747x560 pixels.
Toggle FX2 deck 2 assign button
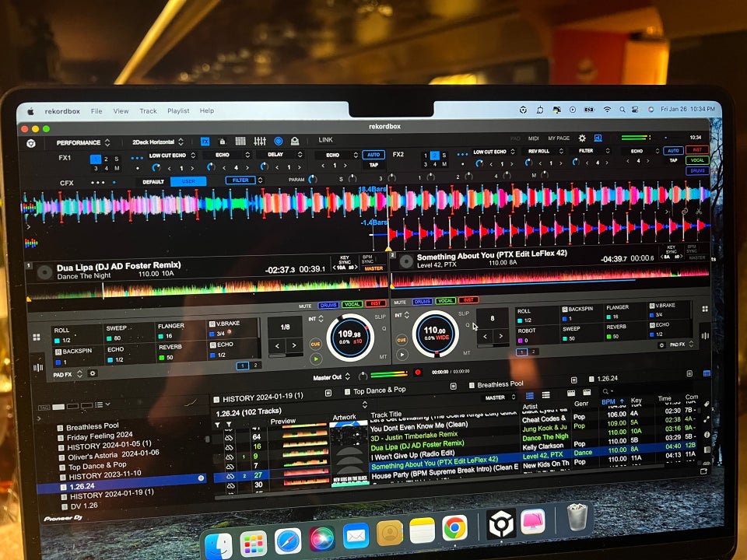[434, 156]
